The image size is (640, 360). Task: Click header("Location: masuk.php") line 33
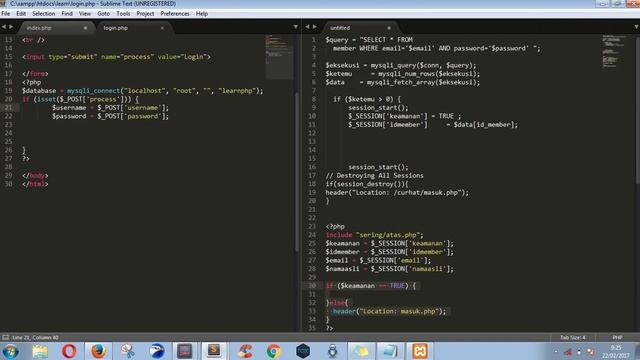pos(389,311)
